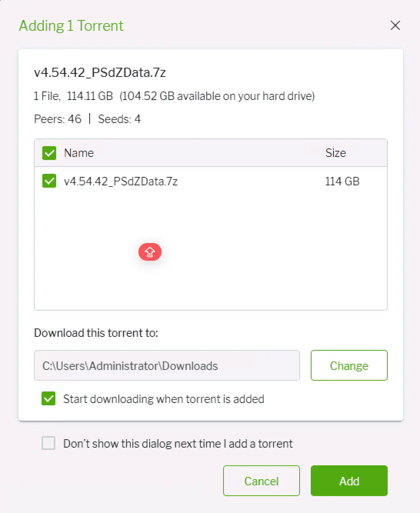Click the Seeds: 4 label

(119, 119)
